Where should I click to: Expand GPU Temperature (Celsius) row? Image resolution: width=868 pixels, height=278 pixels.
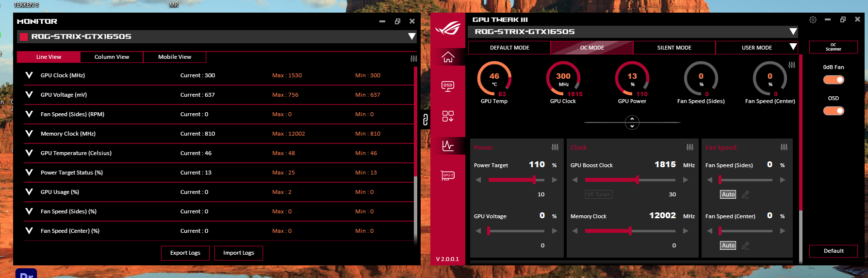[29, 153]
